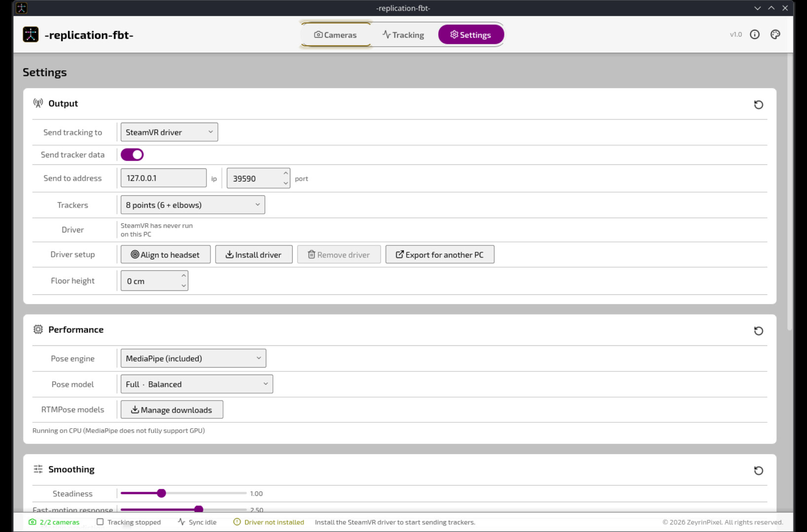Open the Pose model Full Balanced dropdown
Screen dimensions: 807x532
tap(197, 384)
